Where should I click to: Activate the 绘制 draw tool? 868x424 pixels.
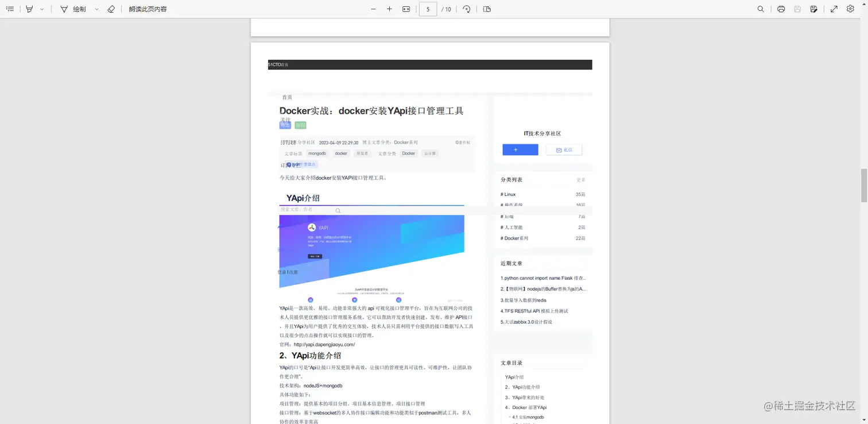pyautogui.click(x=73, y=9)
